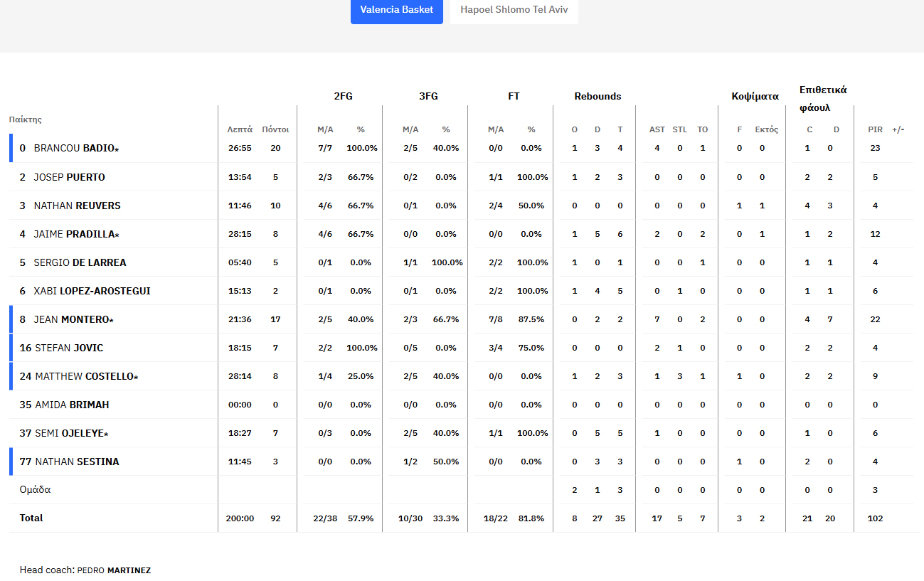Select Puerto's minutes 13:54
Screen dimensions: 924x581
pos(240,177)
